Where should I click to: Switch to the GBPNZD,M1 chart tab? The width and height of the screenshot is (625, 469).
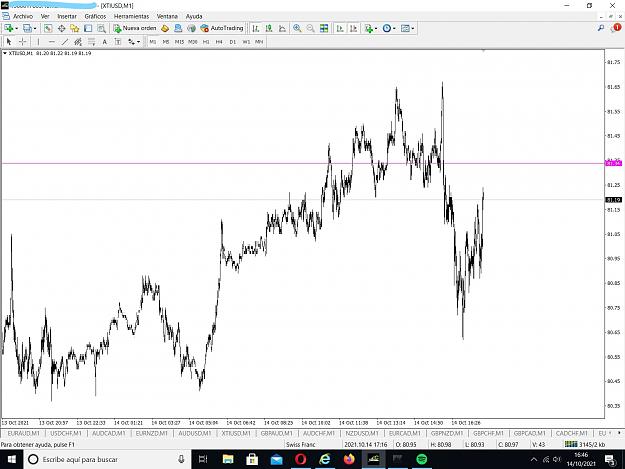[447, 433]
